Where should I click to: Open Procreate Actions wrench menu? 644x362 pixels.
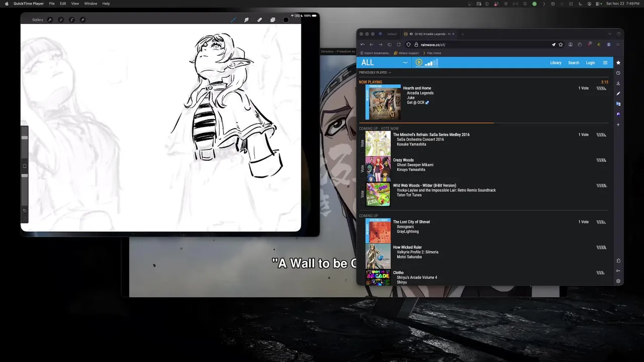[x=50, y=20]
